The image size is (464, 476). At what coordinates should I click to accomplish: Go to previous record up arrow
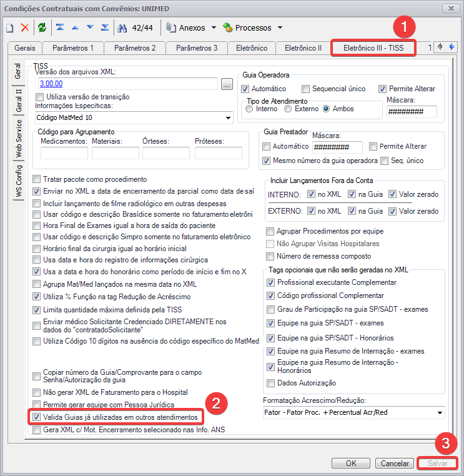click(x=76, y=27)
